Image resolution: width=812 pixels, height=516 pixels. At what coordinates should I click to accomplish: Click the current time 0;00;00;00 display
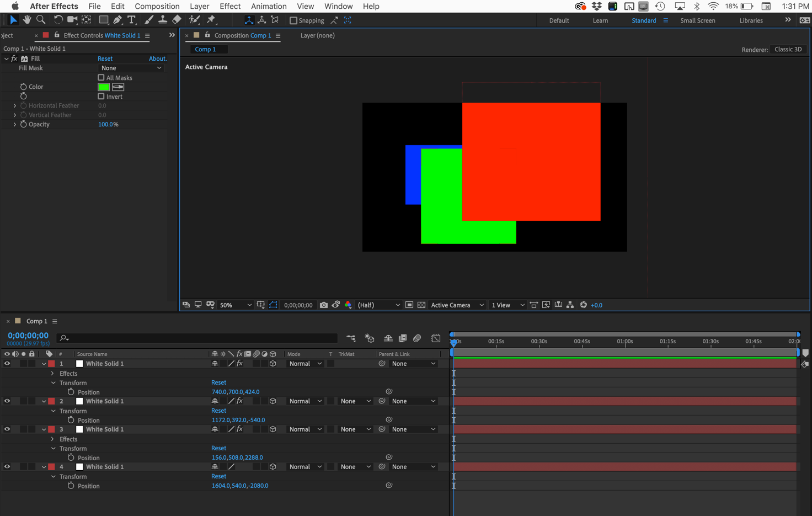(28, 336)
